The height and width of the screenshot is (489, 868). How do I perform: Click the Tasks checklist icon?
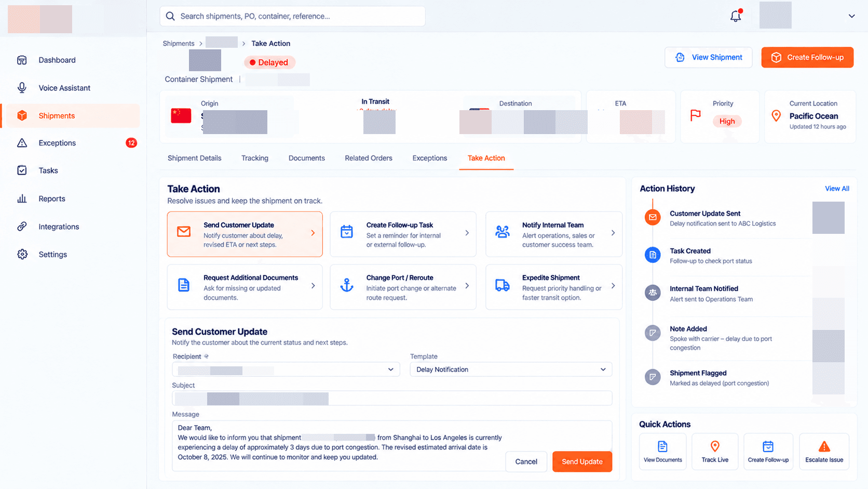22,170
